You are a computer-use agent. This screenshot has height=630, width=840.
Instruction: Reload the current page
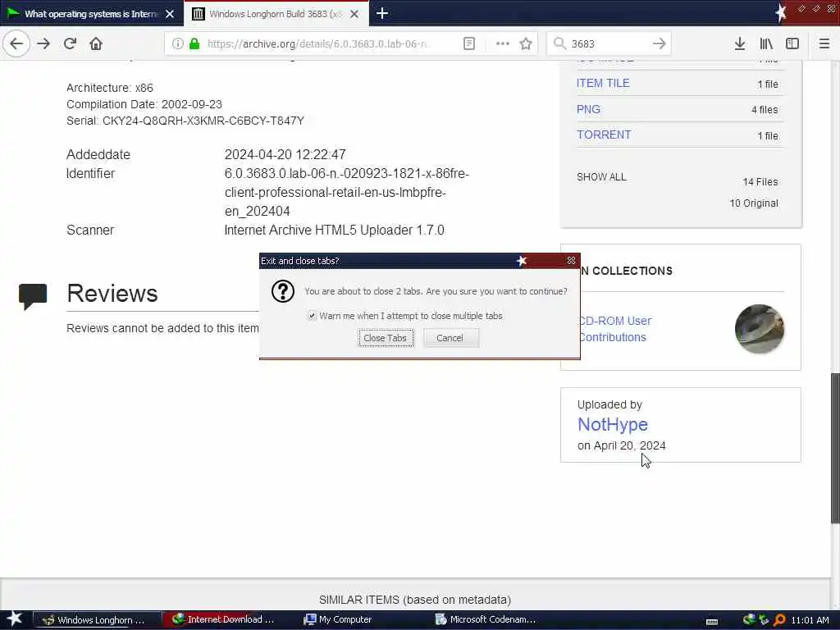(x=70, y=43)
